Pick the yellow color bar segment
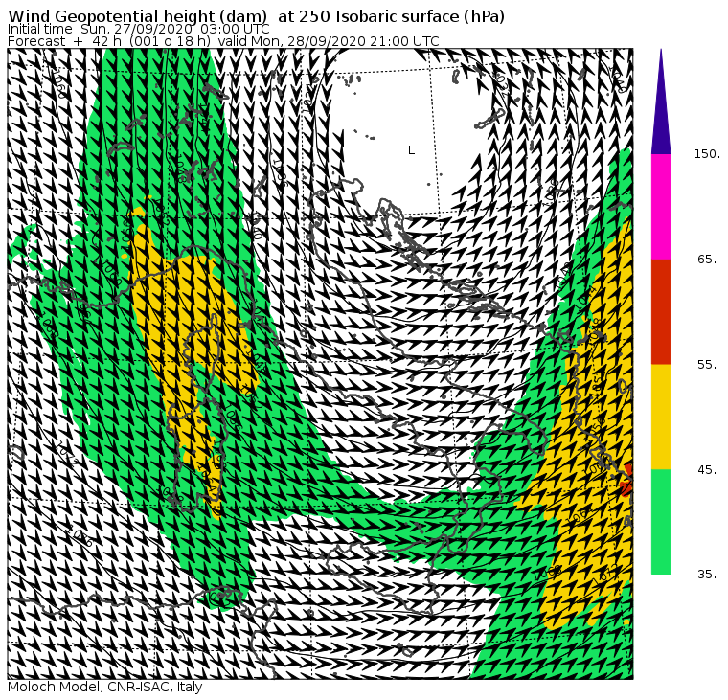 (661, 417)
